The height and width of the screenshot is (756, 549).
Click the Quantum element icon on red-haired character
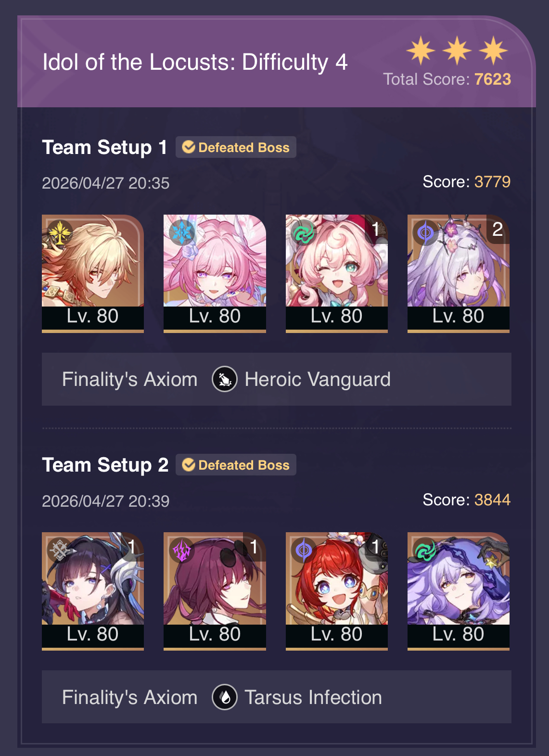pos(304,551)
